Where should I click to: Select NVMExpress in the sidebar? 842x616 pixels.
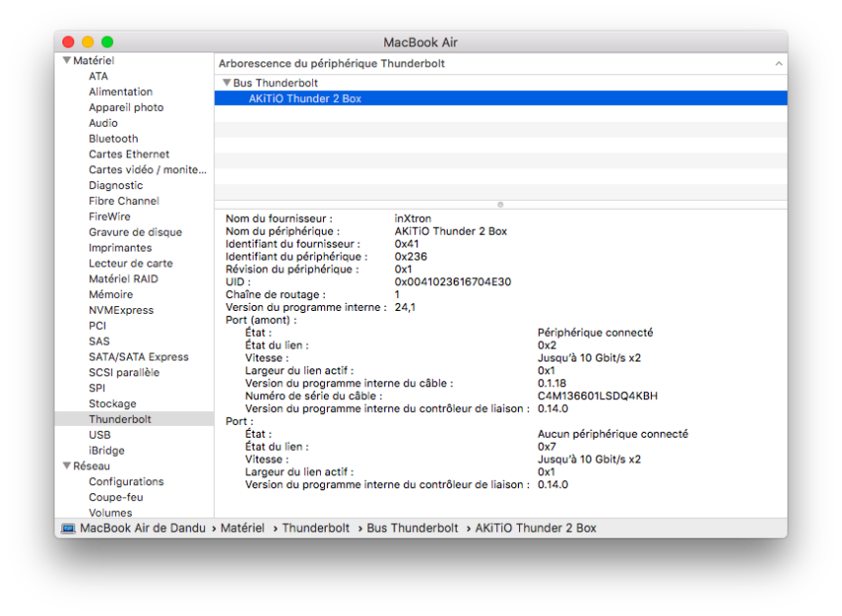point(122,310)
